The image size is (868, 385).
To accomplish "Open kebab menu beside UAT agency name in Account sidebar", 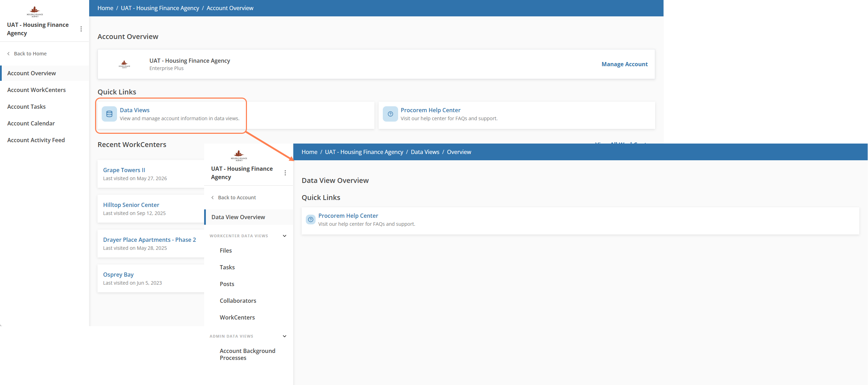I will [x=81, y=29].
